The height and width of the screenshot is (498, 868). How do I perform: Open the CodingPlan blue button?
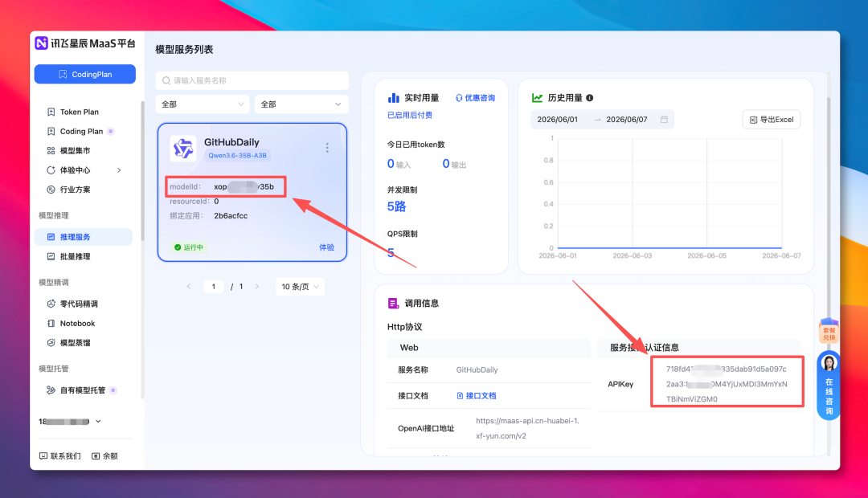[x=84, y=74]
